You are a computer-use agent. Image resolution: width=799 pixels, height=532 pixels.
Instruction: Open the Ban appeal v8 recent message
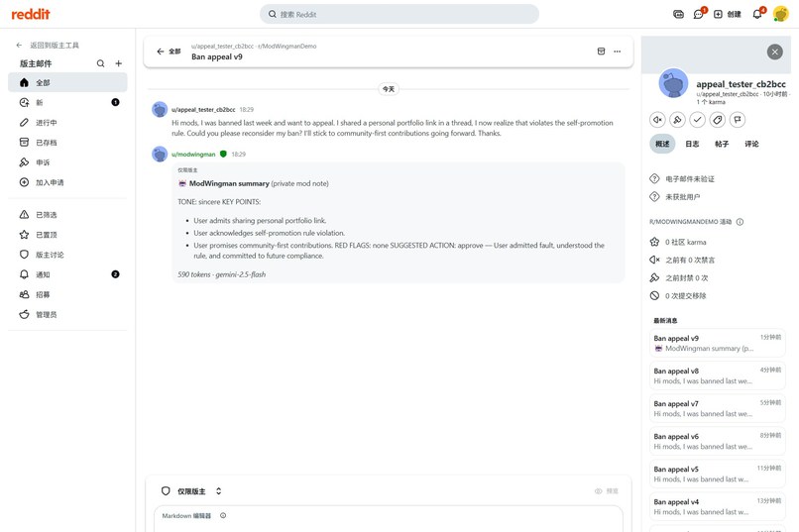(718, 375)
